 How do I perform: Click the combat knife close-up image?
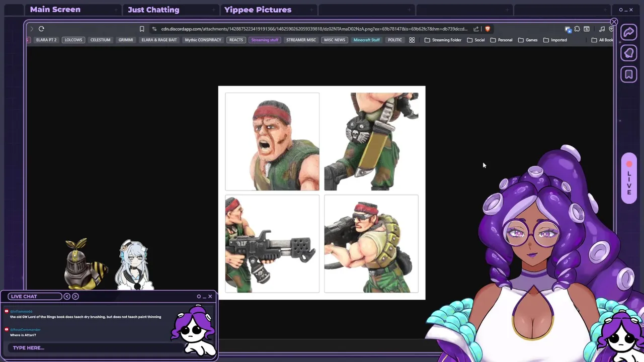click(371, 141)
